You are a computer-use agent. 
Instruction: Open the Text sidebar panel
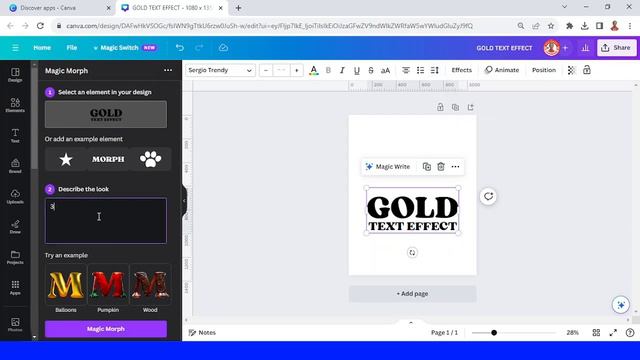pyautogui.click(x=15, y=136)
